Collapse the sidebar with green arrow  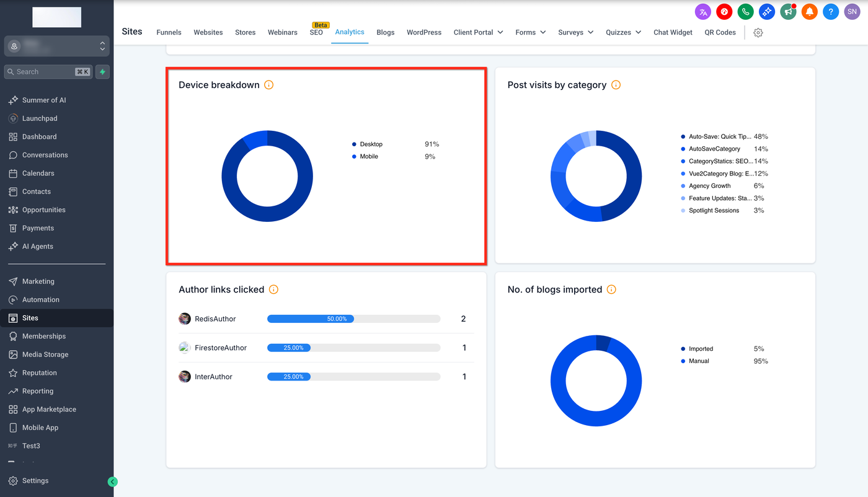112,482
